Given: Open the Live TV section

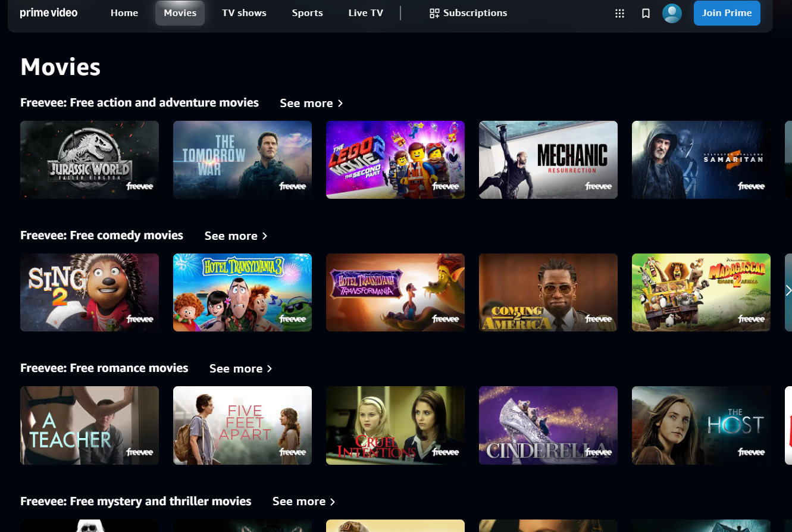Looking at the screenshot, I should (365, 12).
